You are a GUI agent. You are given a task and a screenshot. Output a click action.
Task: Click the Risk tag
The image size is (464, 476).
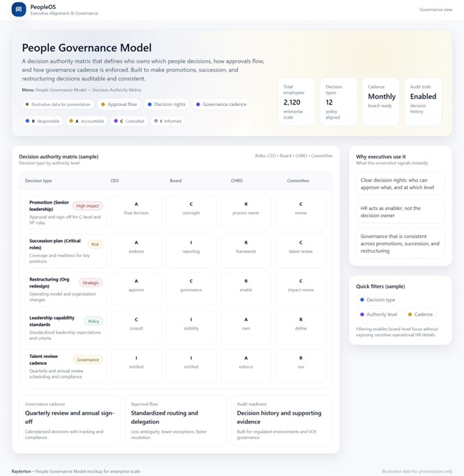95,244
